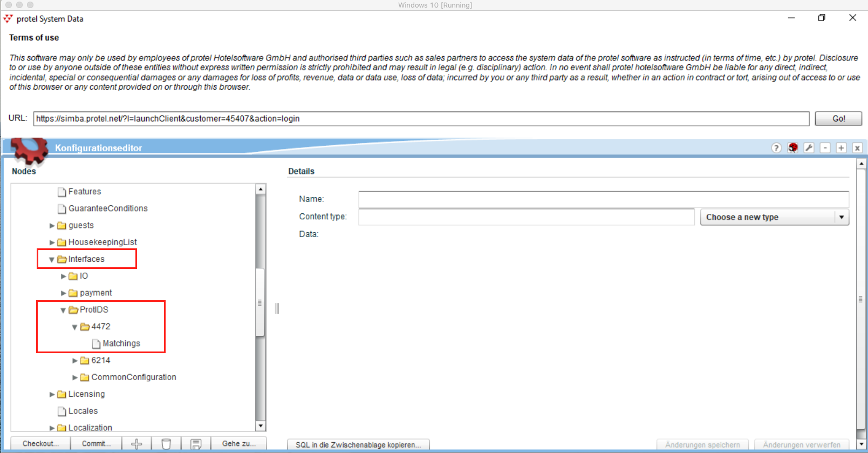Save using the floppy disk icon
The width and height of the screenshot is (868, 453).
(x=196, y=444)
